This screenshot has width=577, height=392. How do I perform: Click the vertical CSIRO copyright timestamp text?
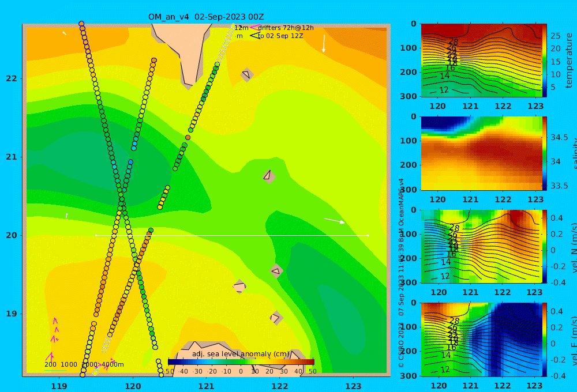click(401, 273)
